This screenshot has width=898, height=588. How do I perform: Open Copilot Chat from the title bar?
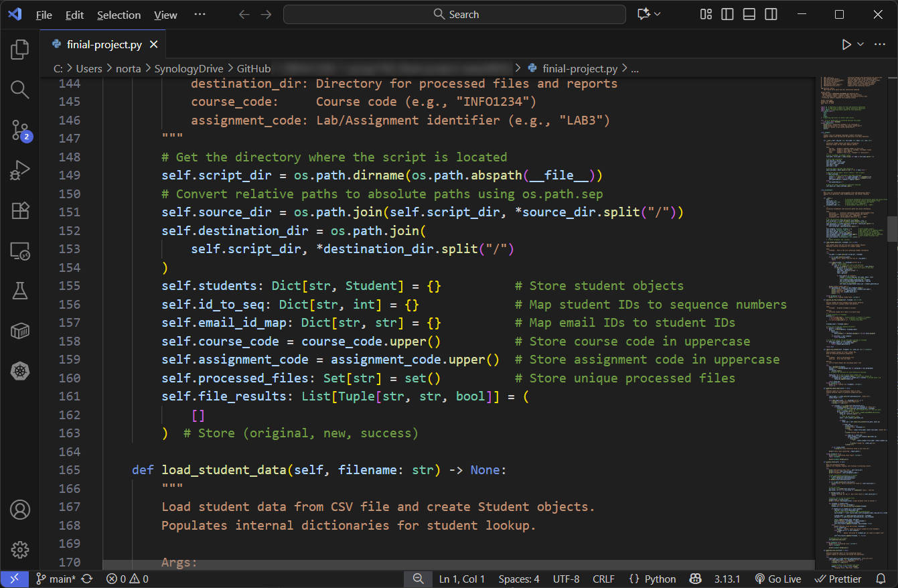[x=644, y=13]
